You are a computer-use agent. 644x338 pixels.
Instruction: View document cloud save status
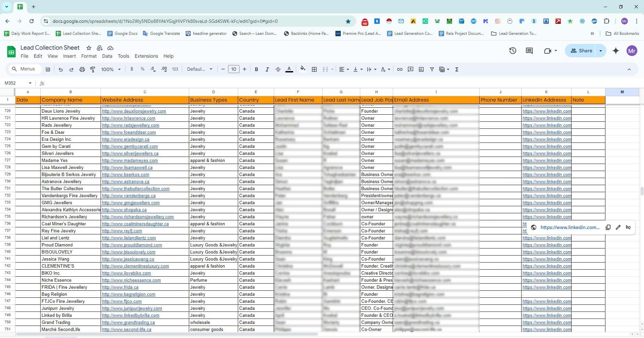click(x=110, y=48)
